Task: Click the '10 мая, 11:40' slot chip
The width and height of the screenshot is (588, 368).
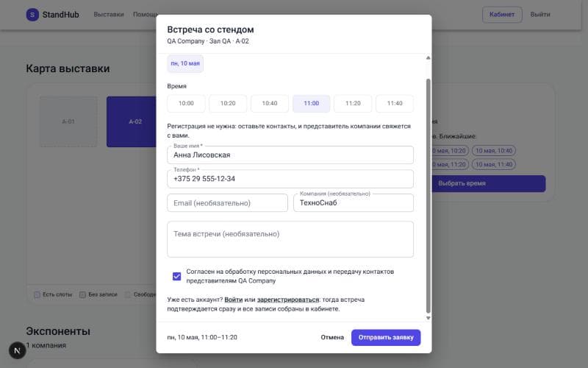Action: click(494, 164)
